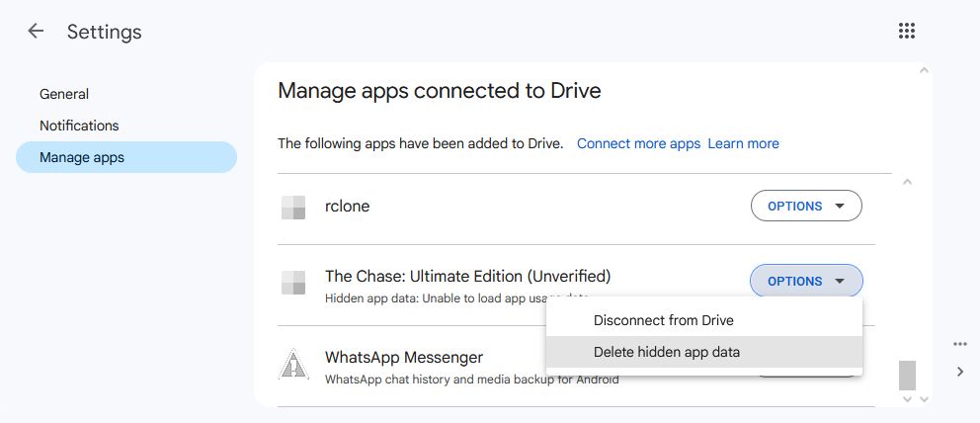Click scroll up arrow at top of settings panel

pyautogui.click(x=924, y=70)
